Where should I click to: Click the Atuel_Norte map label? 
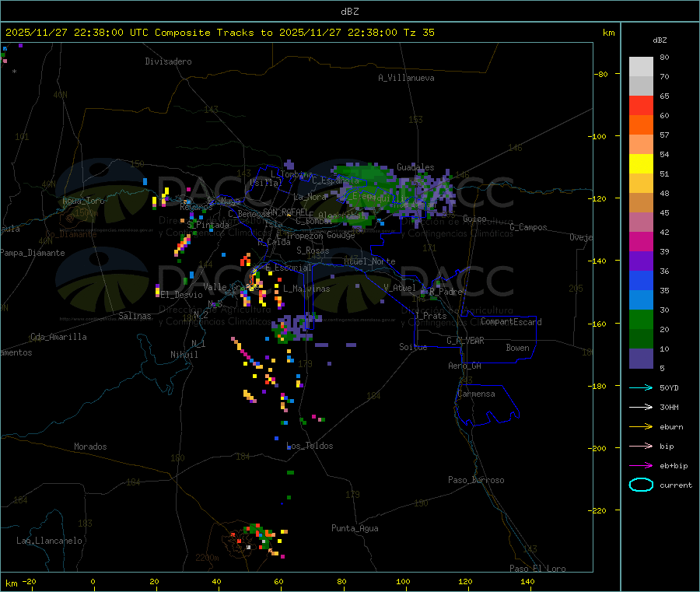pyautogui.click(x=369, y=261)
